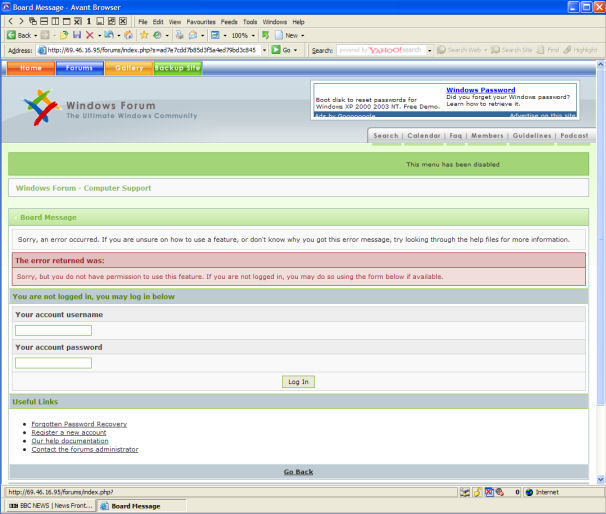
Task: Click the status bar lock security icon
Action: [477, 492]
